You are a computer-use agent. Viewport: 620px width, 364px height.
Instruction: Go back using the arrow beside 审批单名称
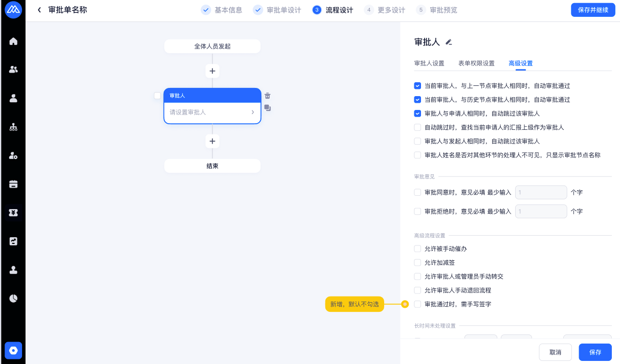[x=39, y=10]
